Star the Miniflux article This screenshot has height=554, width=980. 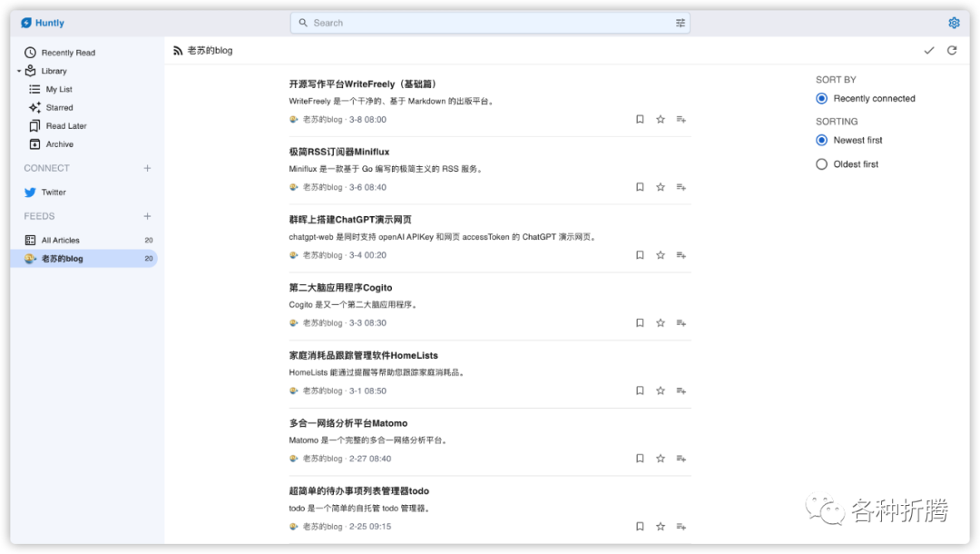pyautogui.click(x=660, y=187)
